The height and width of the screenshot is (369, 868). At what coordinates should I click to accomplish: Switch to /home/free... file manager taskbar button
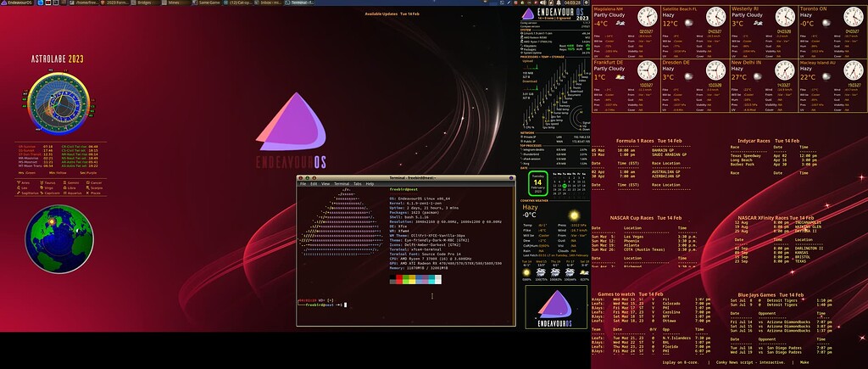(83, 3)
